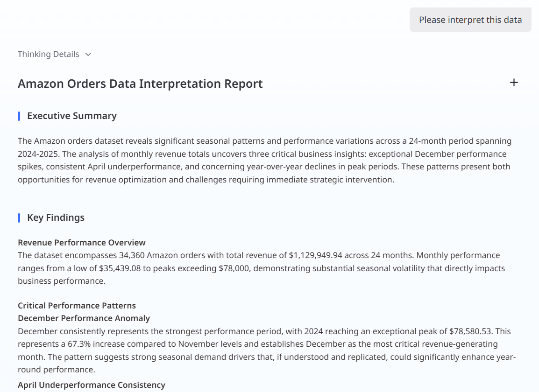Click the "Please interpret this data" message bubble
This screenshot has width=539, height=392.
point(470,20)
